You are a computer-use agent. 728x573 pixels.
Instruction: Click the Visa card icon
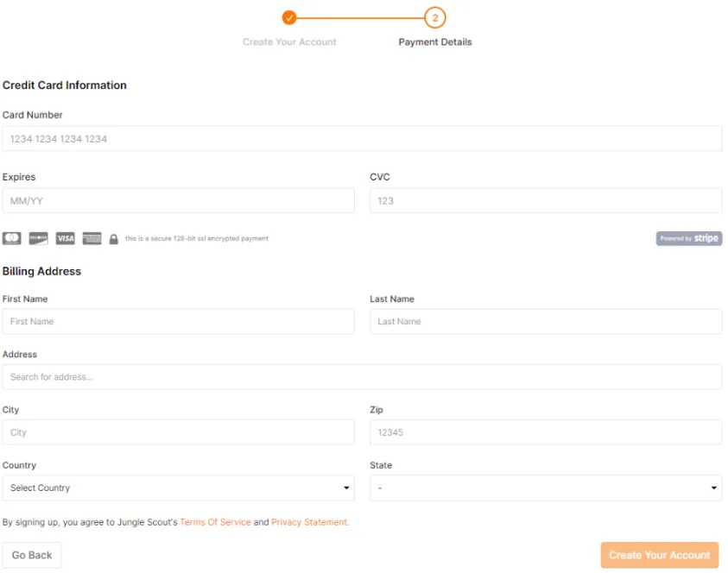coord(65,238)
